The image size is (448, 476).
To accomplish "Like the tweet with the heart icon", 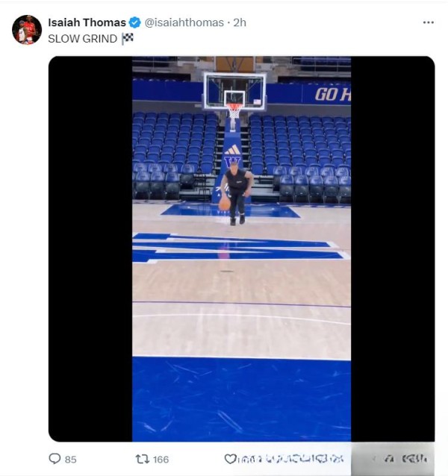I will [230, 459].
